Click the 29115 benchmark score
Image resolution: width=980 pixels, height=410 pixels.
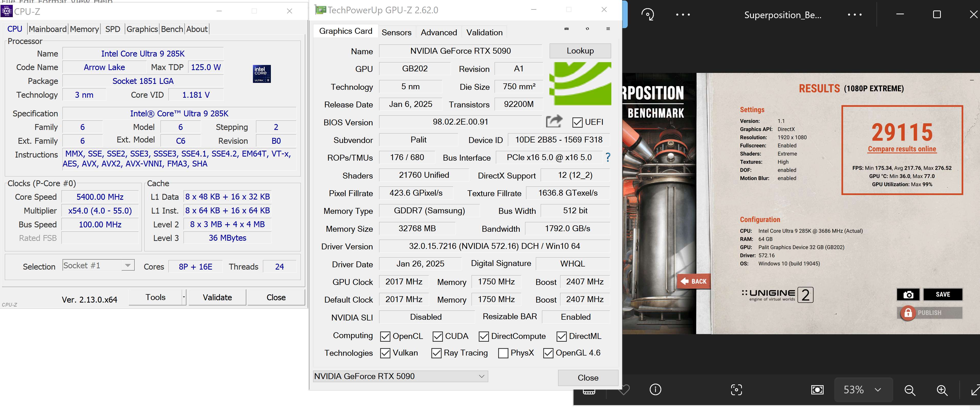tap(902, 132)
